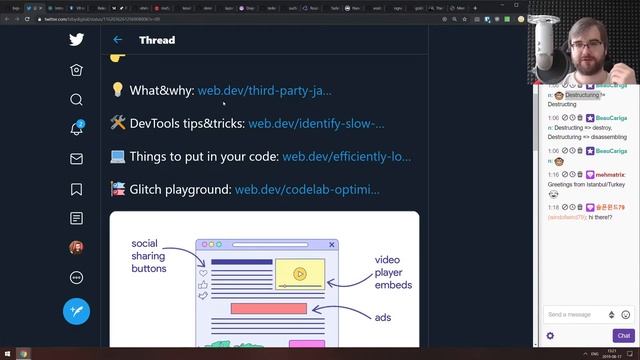Image resolution: width=640 pixels, height=360 pixels.
Task: Open the Explore search icon in sidebar
Action: [x=76, y=100]
